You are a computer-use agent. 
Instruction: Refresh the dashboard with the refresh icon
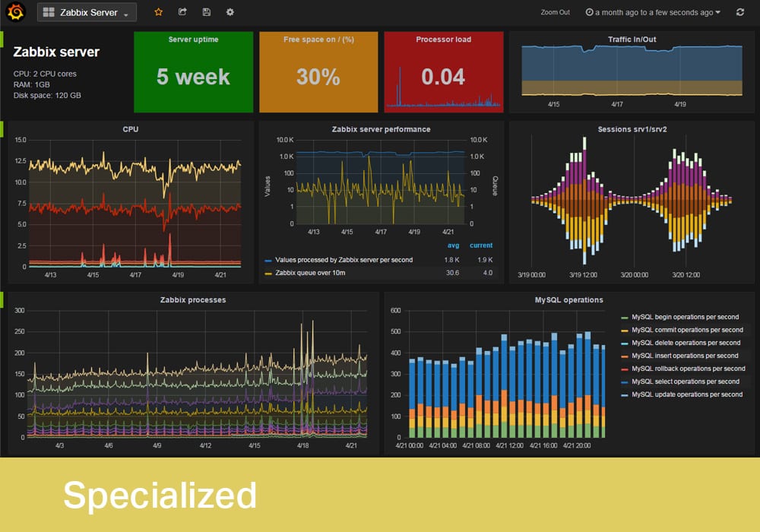(x=740, y=12)
